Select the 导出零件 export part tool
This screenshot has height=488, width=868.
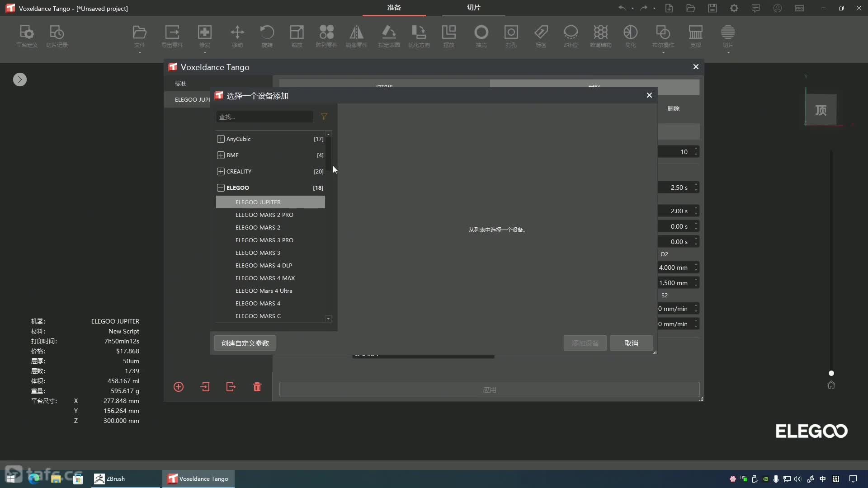[172, 36]
